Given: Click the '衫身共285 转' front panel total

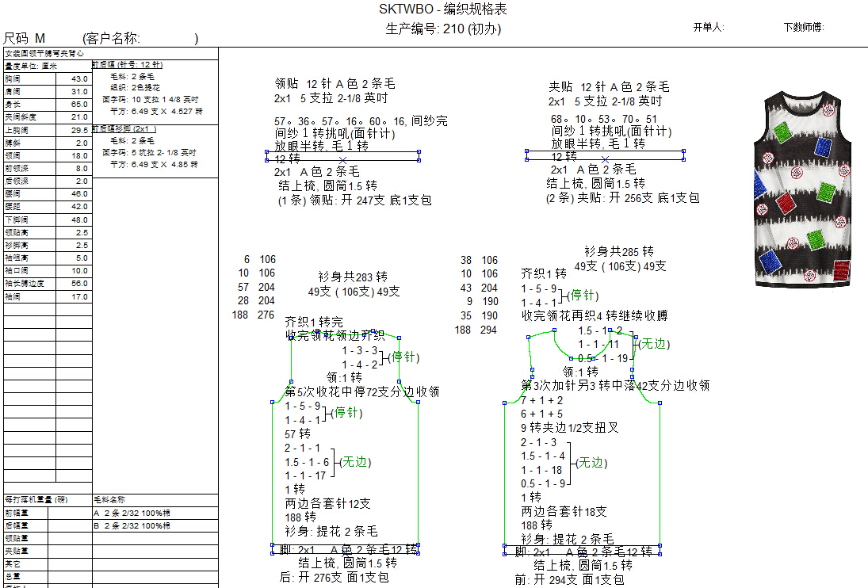Looking at the screenshot, I should [x=619, y=252].
